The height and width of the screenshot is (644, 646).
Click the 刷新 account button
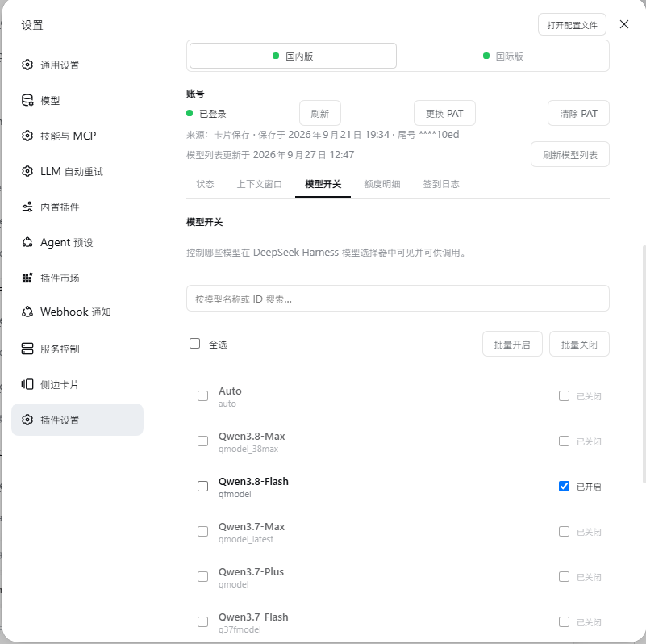pyautogui.click(x=320, y=113)
